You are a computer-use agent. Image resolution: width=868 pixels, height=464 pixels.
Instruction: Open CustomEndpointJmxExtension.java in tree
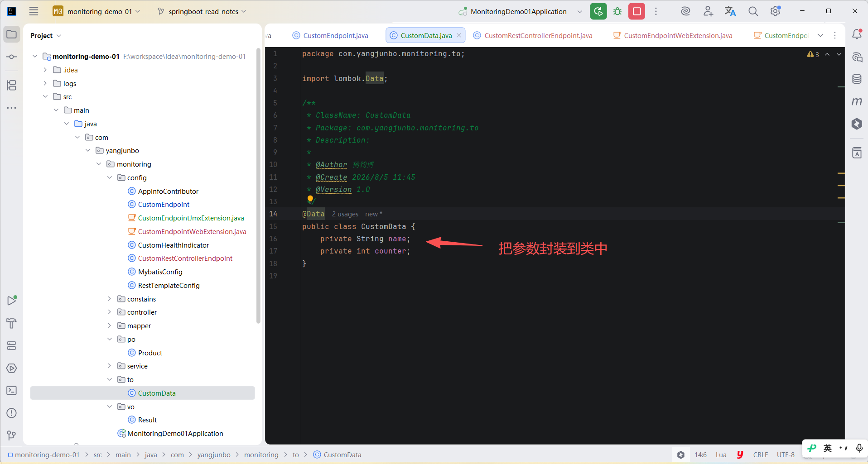[191, 218]
